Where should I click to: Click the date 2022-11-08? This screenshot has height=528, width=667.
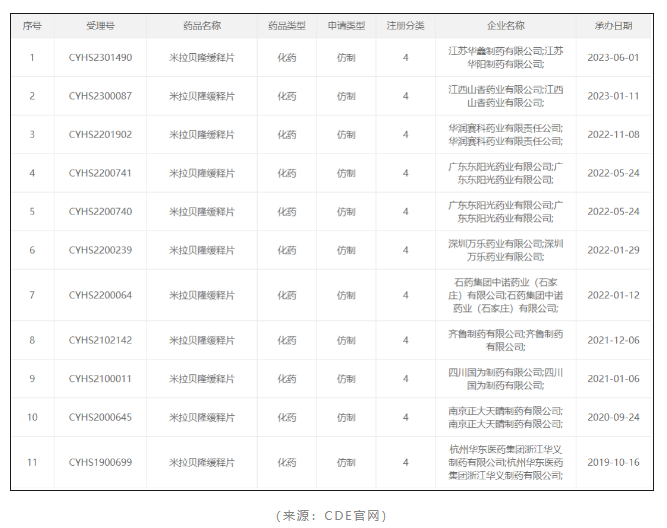coord(613,134)
